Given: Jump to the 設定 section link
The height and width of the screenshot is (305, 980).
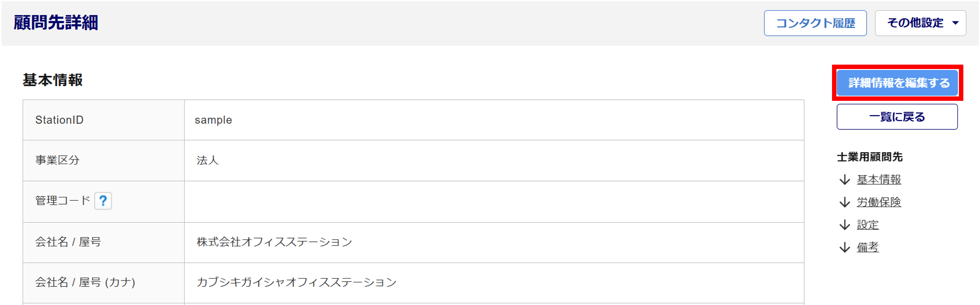Looking at the screenshot, I should [867, 225].
